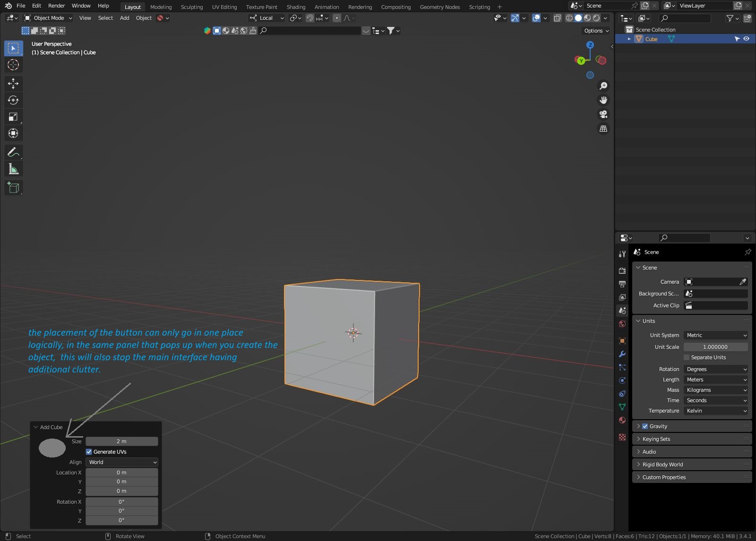Open the Unit System Metric dropdown
756x541 pixels.
[716, 335]
